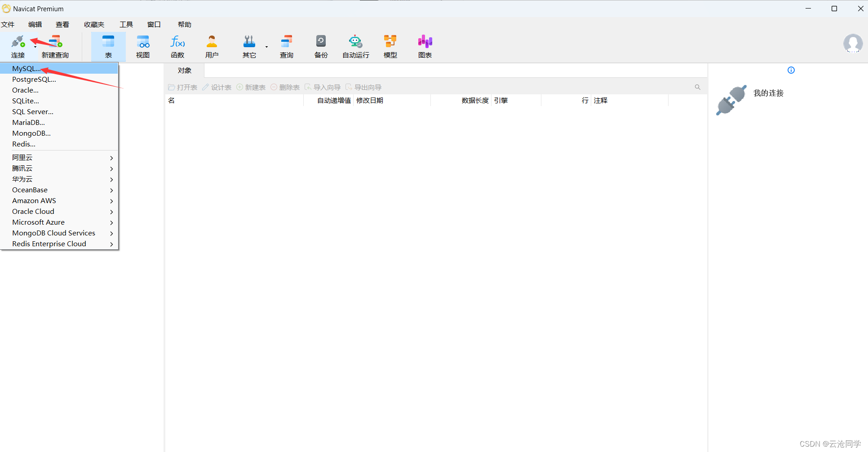
Task: Click the 删除表 delete table button
Action: tap(285, 87)
